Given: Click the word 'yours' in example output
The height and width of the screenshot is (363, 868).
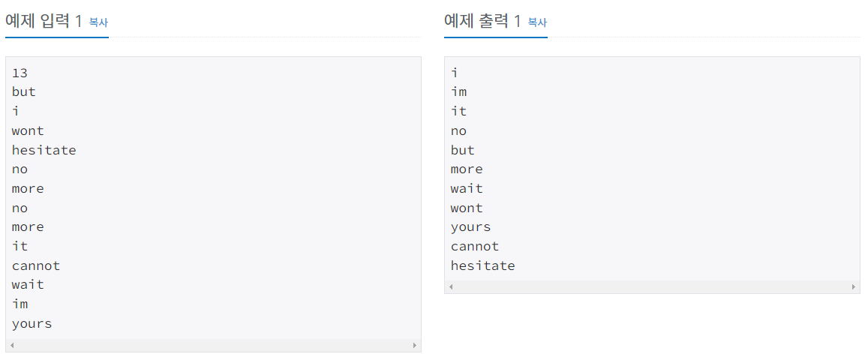Looking at the screenshot, I should click(471, 227).
